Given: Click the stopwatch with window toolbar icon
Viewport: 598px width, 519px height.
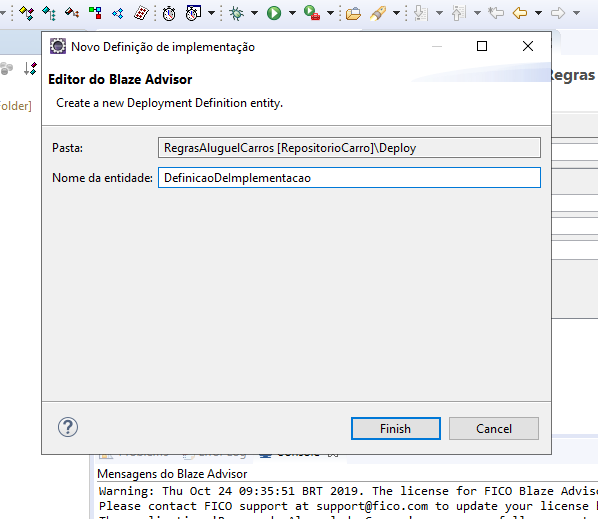Looking at the screenshot, I should click(193, 13).
